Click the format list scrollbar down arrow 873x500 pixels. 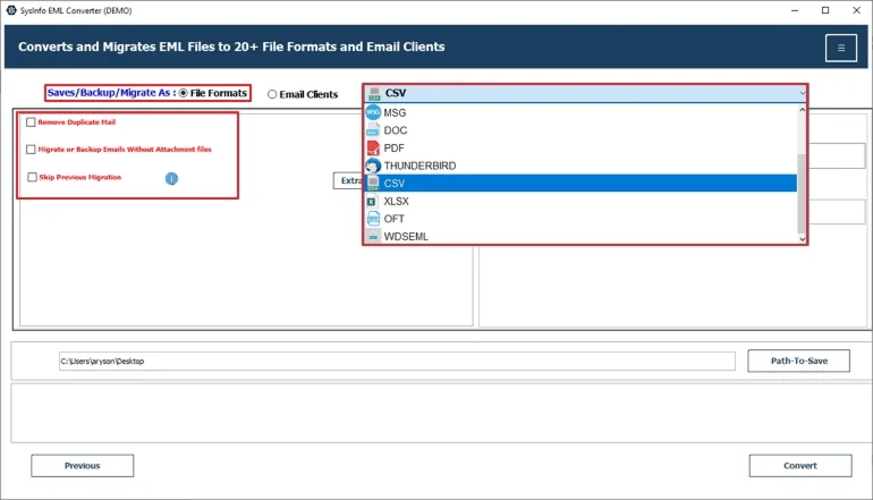point(802,239)
